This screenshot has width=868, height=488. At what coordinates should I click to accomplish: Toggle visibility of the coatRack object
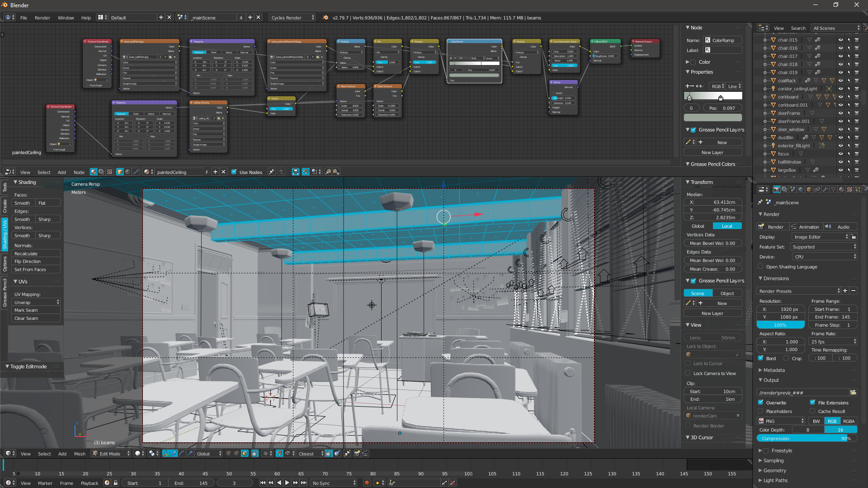tap(841, 81)
